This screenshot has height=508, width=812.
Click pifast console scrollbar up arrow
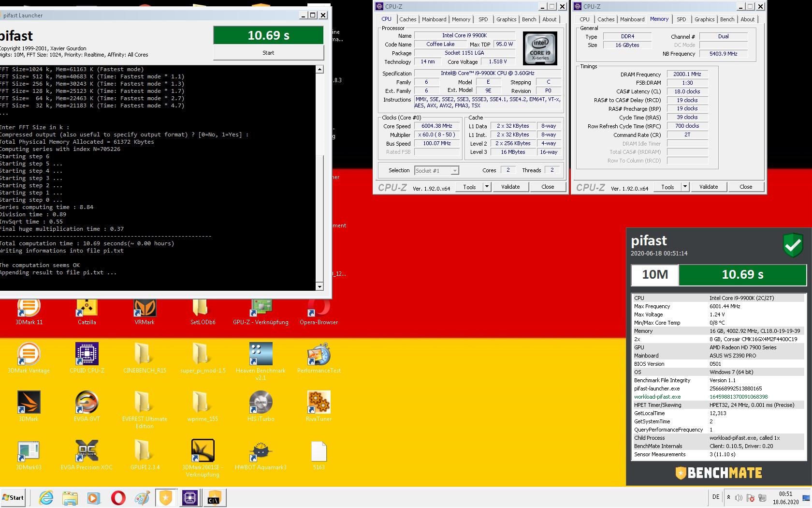pos(319,69)
